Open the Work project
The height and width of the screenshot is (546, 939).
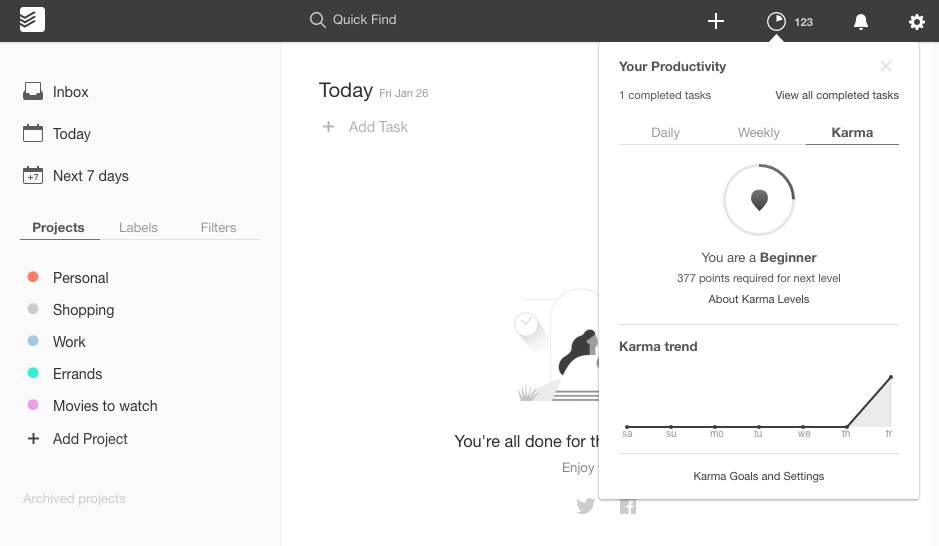[69, 342]
